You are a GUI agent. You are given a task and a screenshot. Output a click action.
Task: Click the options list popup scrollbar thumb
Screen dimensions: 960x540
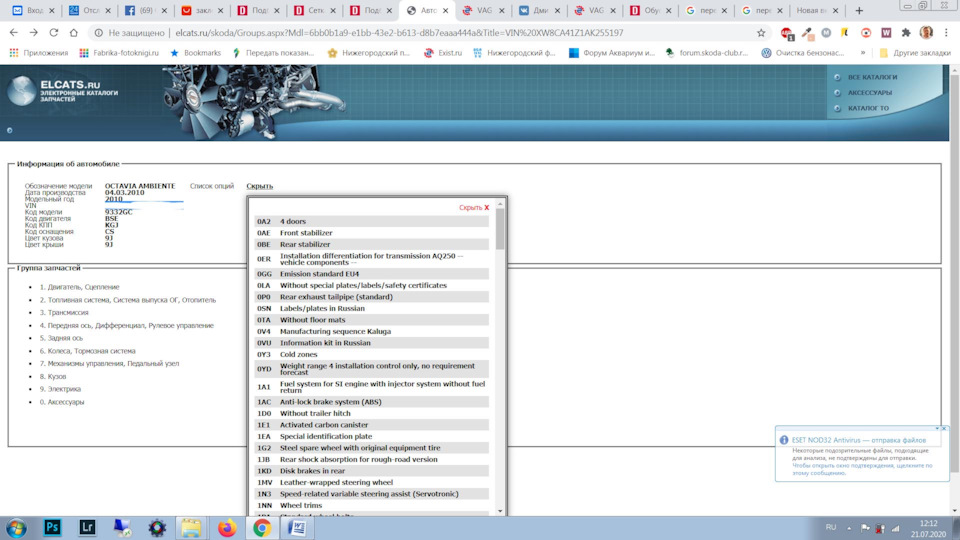coord(500,229)
